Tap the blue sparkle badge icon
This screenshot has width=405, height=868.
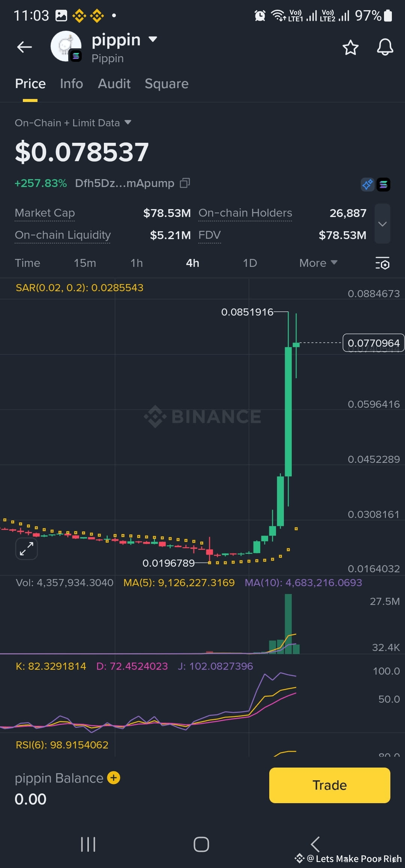click(367, 184)
